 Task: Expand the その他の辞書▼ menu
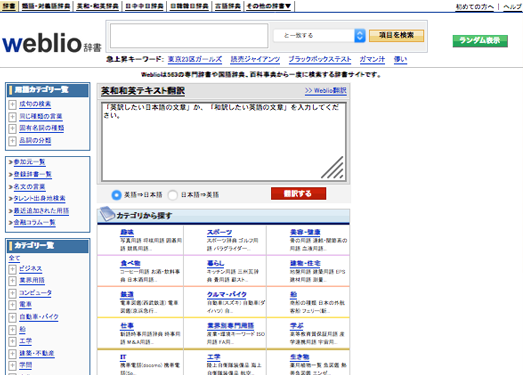pos(269,6)
